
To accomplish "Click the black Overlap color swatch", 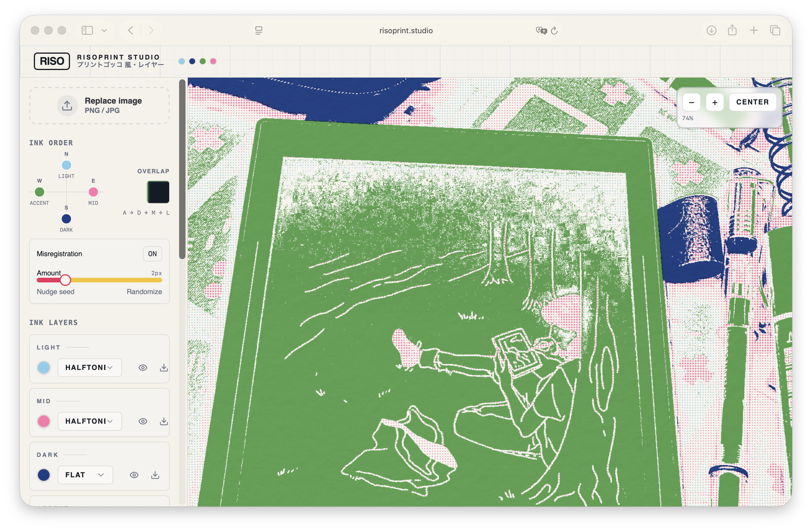I will coord(158,192).
